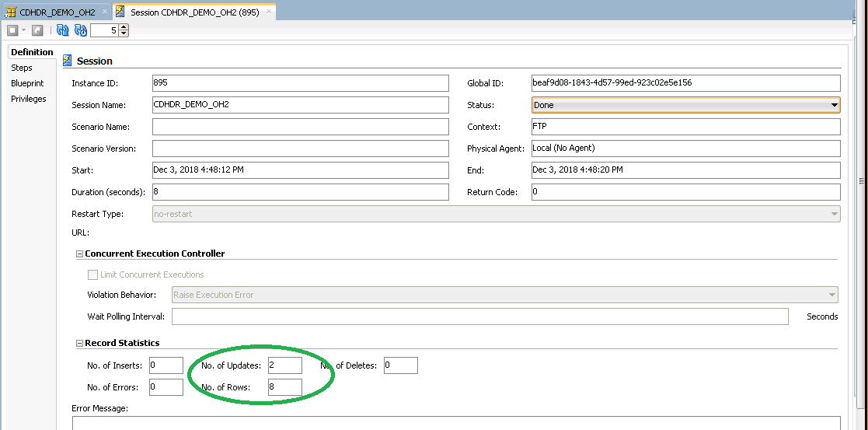Click the Refresh toolbar icon
This screenshot has height=430, width=868.
[x=62, y=30]
